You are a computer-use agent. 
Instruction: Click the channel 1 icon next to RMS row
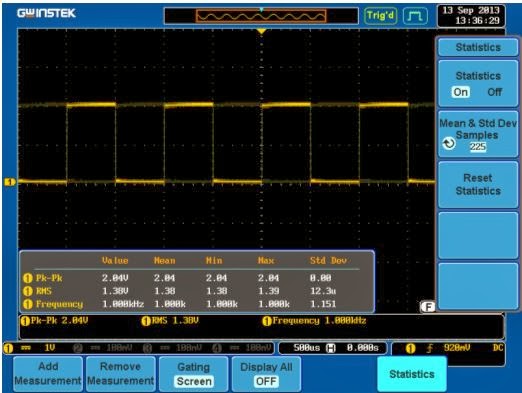tap(28, 291)
